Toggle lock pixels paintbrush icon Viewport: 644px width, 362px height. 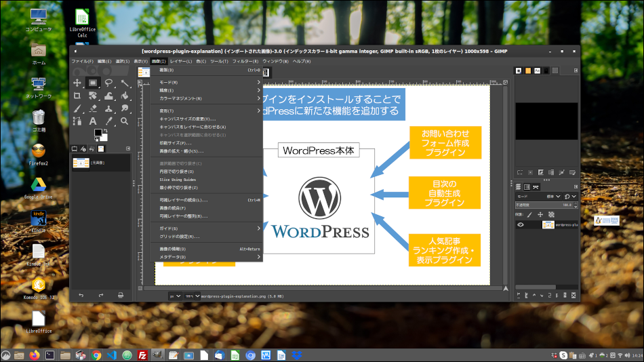click(x=530, y=214)
